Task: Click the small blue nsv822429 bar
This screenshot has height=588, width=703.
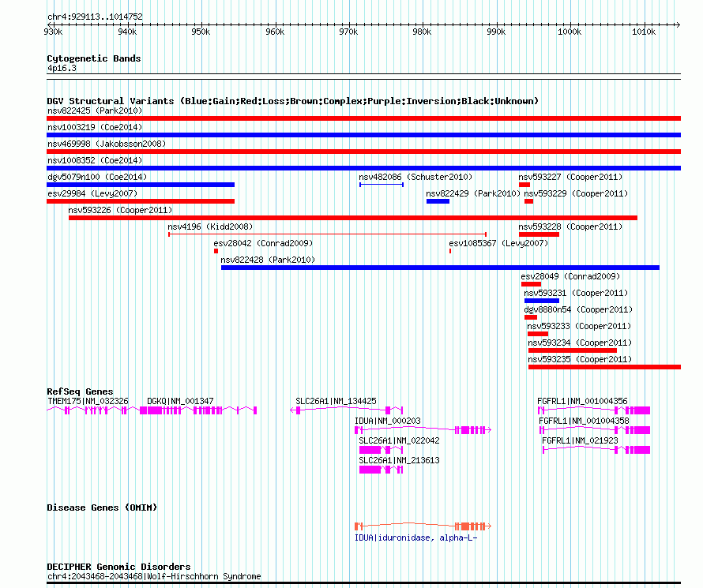Action: tap(438, 201)
